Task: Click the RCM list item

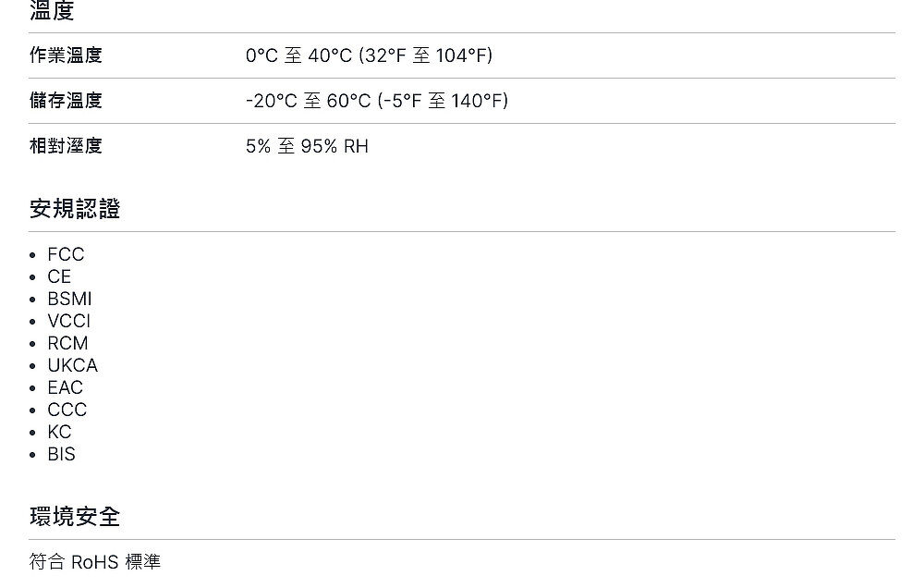Action: [x=67, y=343]
